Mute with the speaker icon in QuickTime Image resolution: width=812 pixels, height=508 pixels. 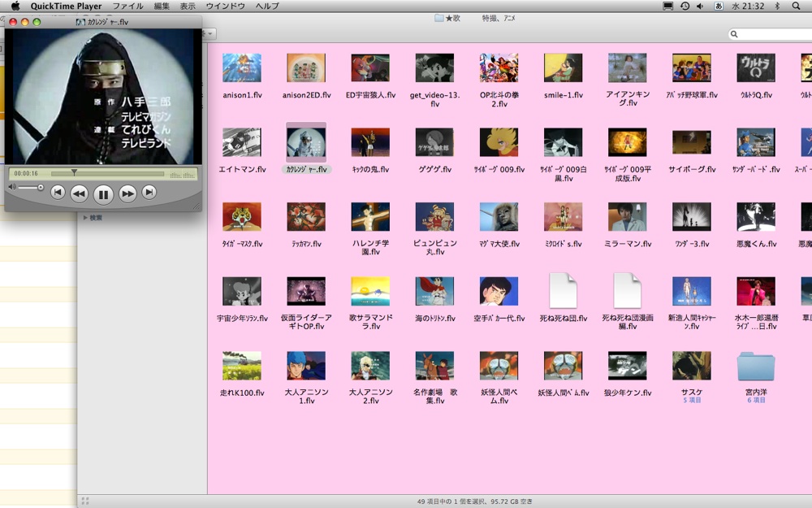(12, 187)
